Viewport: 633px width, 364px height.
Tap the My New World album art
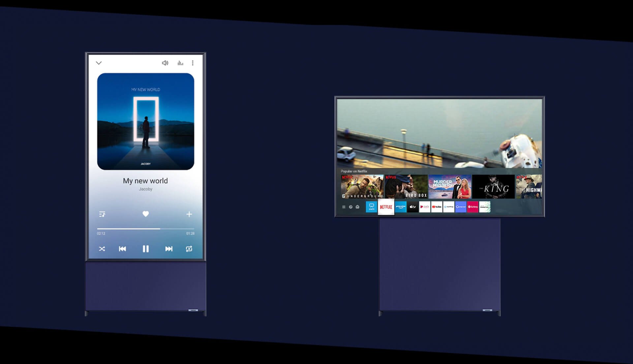coord(145,122)
